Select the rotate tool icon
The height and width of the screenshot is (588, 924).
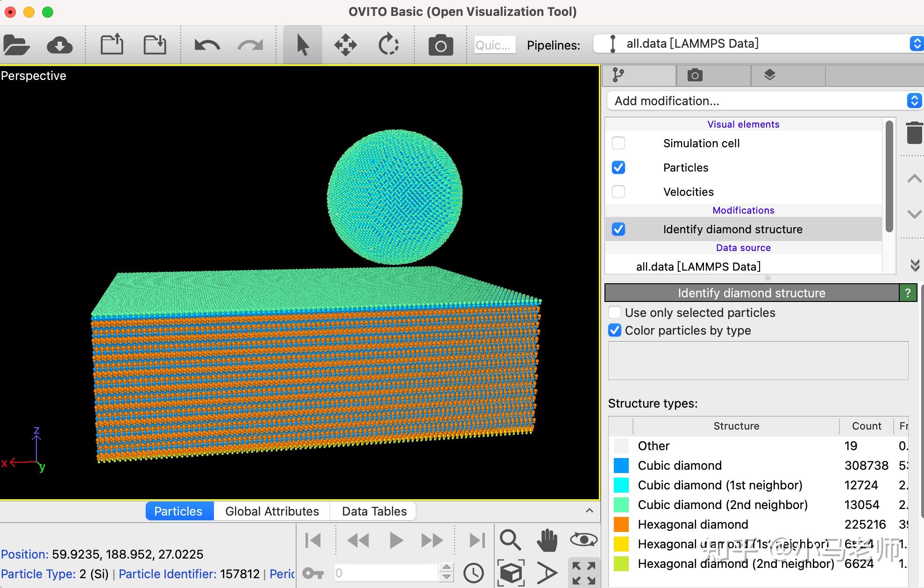388,45
